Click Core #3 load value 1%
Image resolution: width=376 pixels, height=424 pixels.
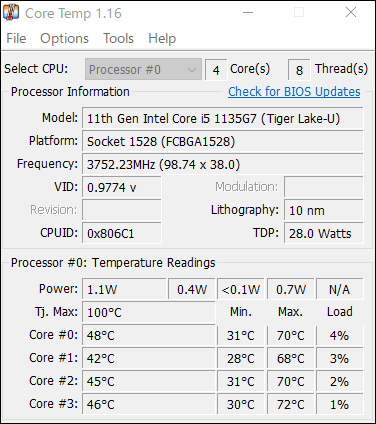click(340, 404)
